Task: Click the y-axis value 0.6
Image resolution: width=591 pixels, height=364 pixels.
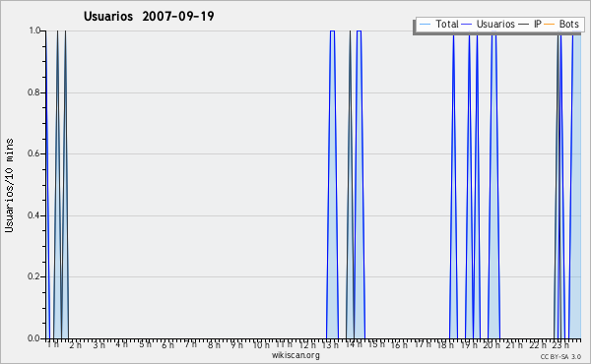Action: (34, 153)
